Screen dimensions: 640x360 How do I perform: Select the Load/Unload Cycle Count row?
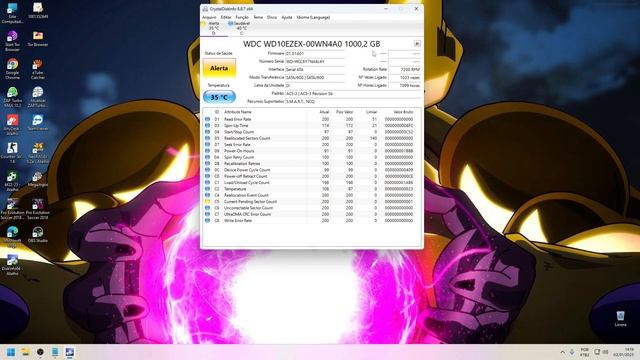click(311, 182)
